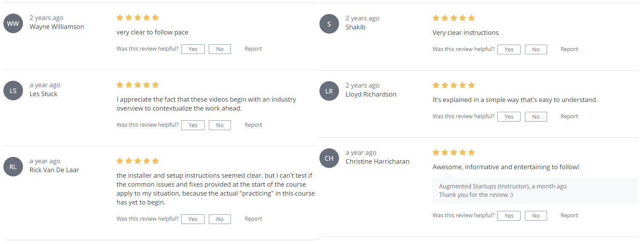Click Les Stuck's LS avatar icon
The height and width of the screenshot is (244, 644).
[x=13, y=91]
